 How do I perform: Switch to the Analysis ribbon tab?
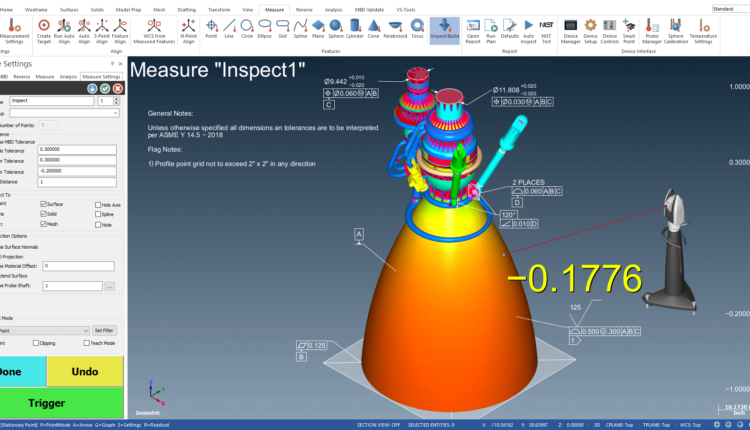click(x=333, y=8)
